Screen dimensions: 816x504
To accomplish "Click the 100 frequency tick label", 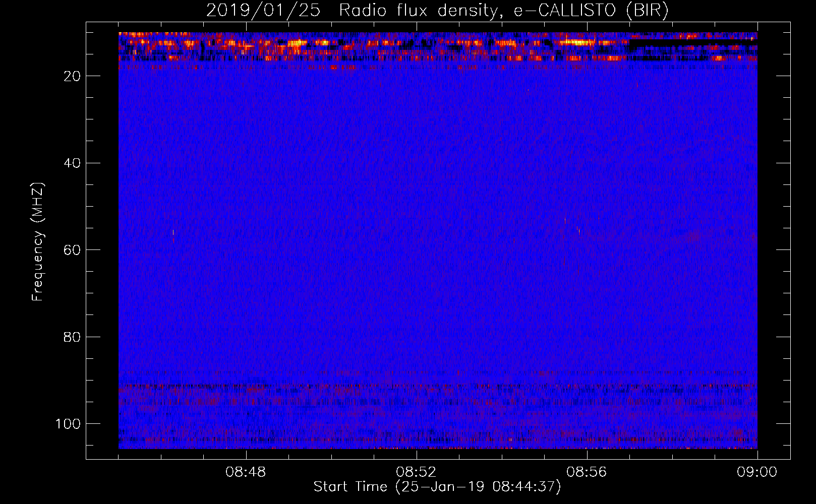I will 68,424.
